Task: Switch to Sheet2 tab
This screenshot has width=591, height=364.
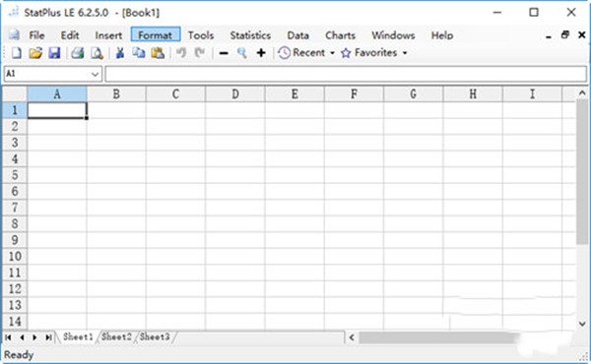Action: (x=116, y=336)
